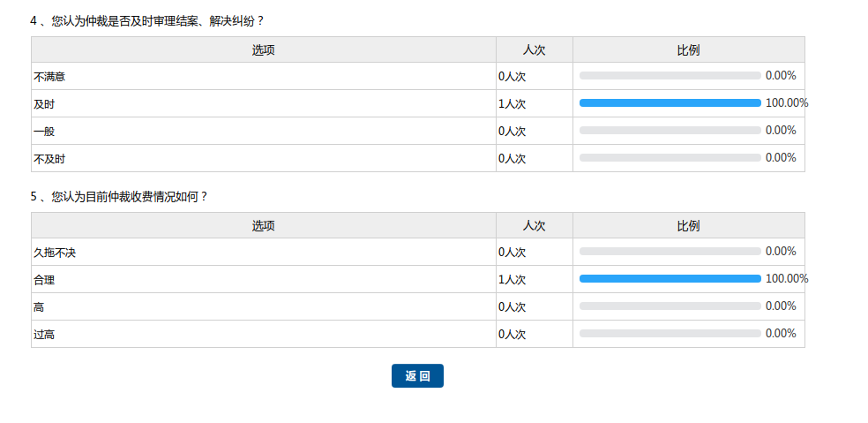
Task: Click question 5 title about 仲裁收费情况
Action: click(x=119, y=196)
